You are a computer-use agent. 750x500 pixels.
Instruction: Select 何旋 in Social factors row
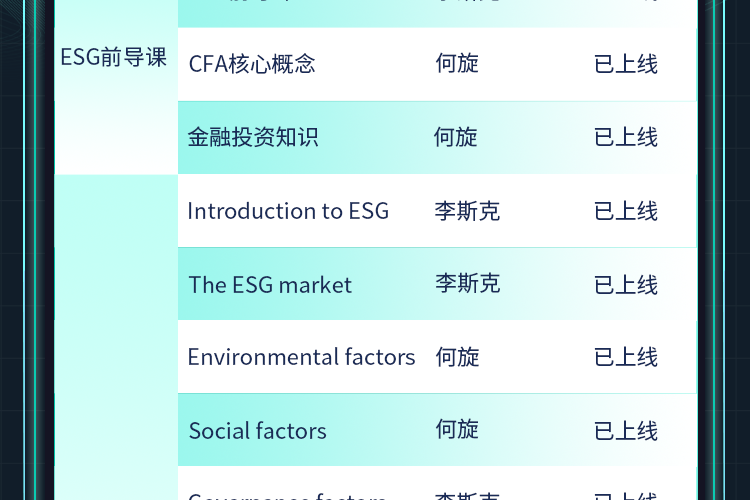click(x=457, y=430)
